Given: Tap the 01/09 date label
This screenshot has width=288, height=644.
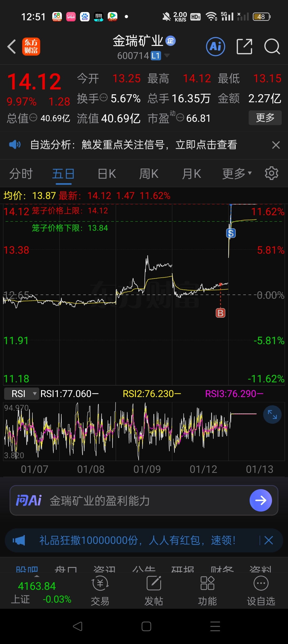Looking at the screenshot, I should (x=147, y=469).
